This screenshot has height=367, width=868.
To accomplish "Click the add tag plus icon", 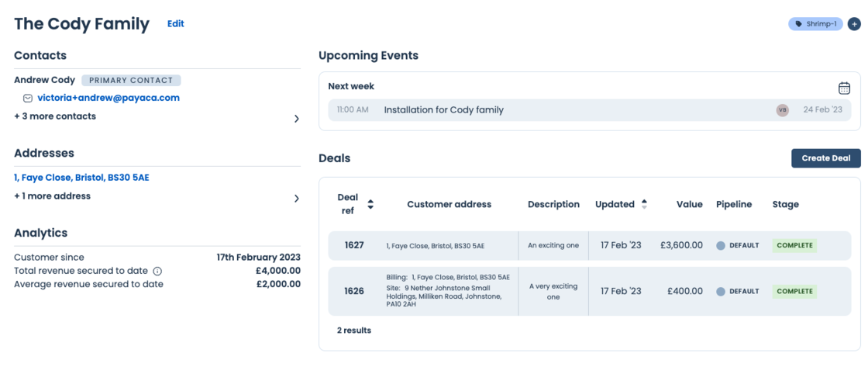I will click(854, 24).
